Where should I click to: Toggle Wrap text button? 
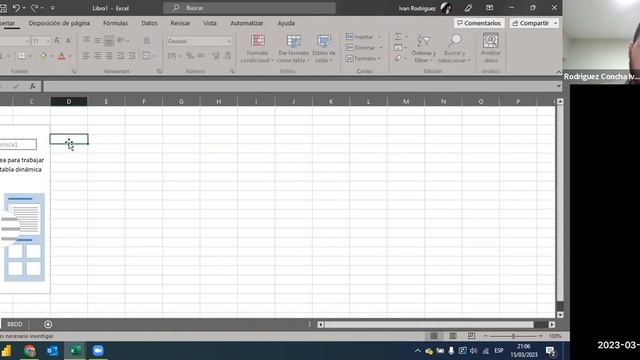click(x=147, y=40)
